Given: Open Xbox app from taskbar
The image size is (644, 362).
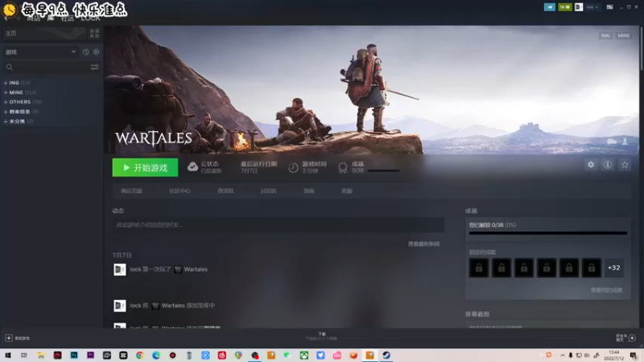Looking at the screenshot, I should [304, 355].
